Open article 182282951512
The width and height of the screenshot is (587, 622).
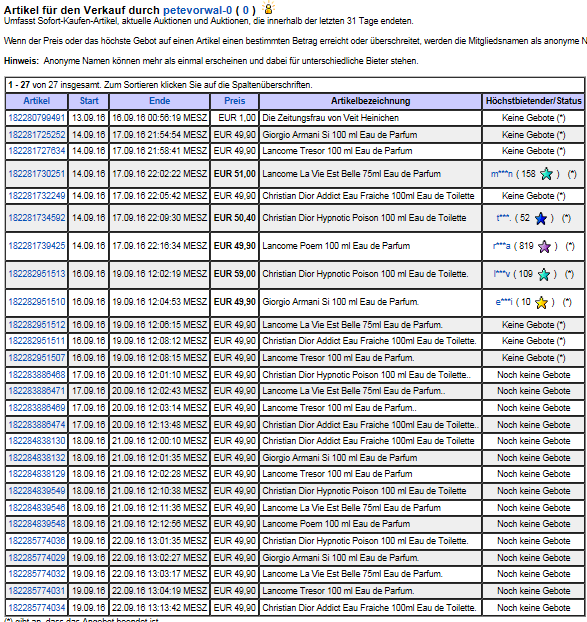(36, 325)
